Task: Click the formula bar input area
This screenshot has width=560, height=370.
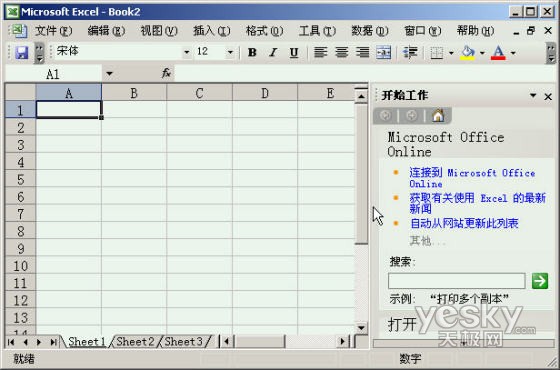Action: pos(364,74)
